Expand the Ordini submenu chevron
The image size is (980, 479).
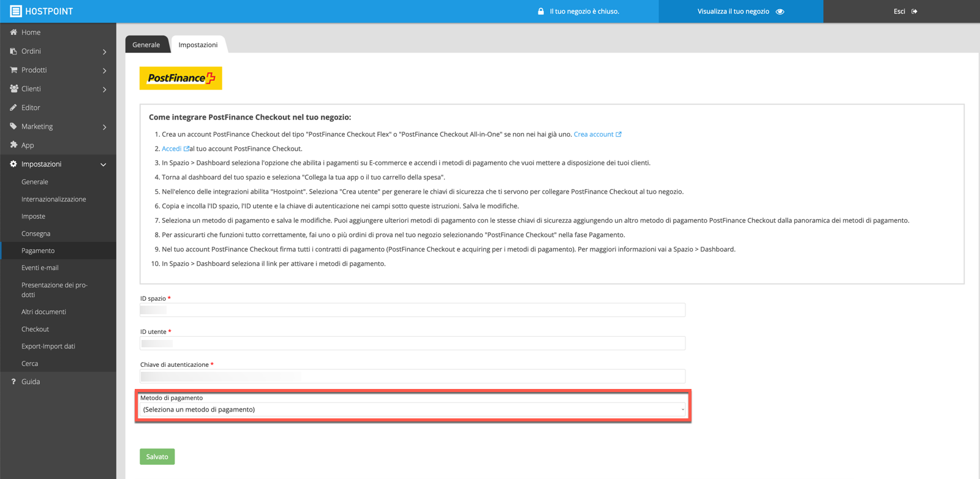point(105,52)
